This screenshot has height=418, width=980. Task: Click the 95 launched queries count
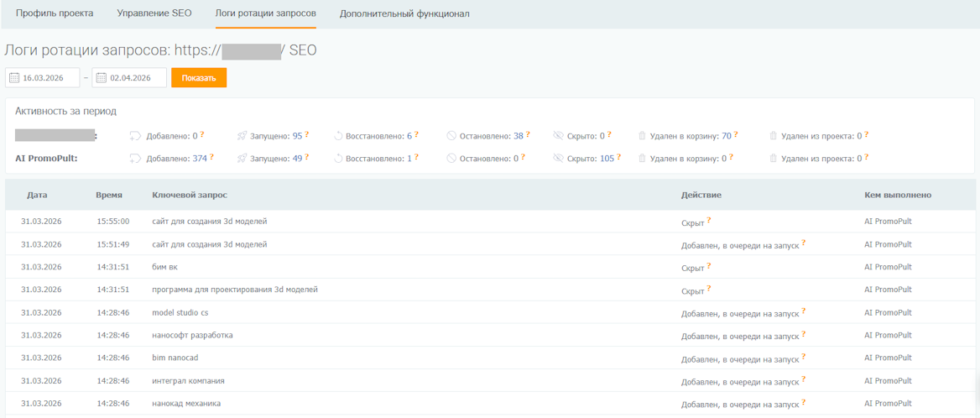(297, 135)
